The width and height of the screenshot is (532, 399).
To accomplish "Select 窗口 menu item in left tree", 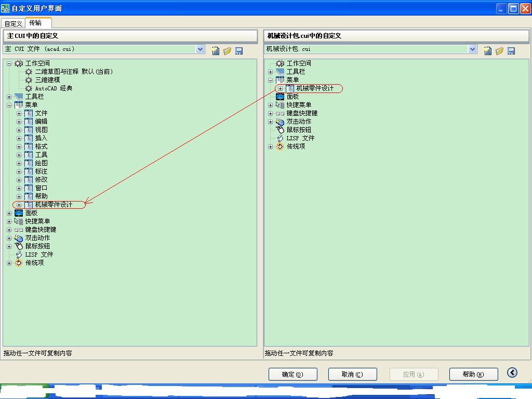I will tap(41, 188).
